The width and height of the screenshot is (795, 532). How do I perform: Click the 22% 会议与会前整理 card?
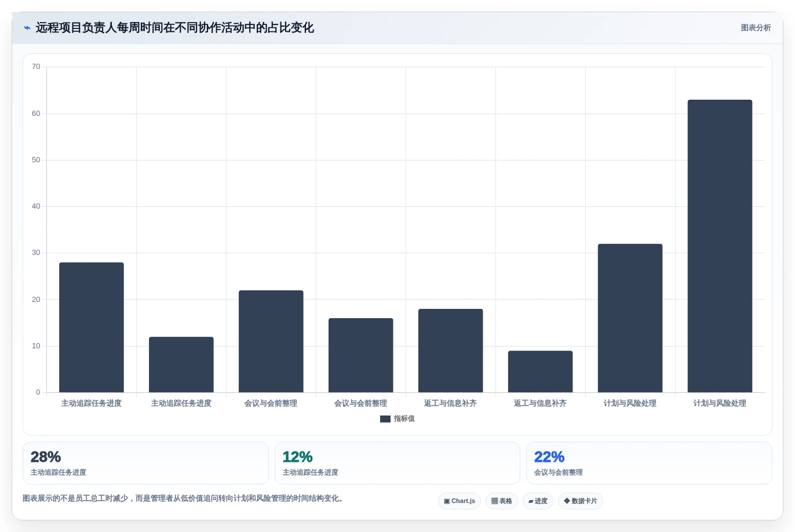649,463
